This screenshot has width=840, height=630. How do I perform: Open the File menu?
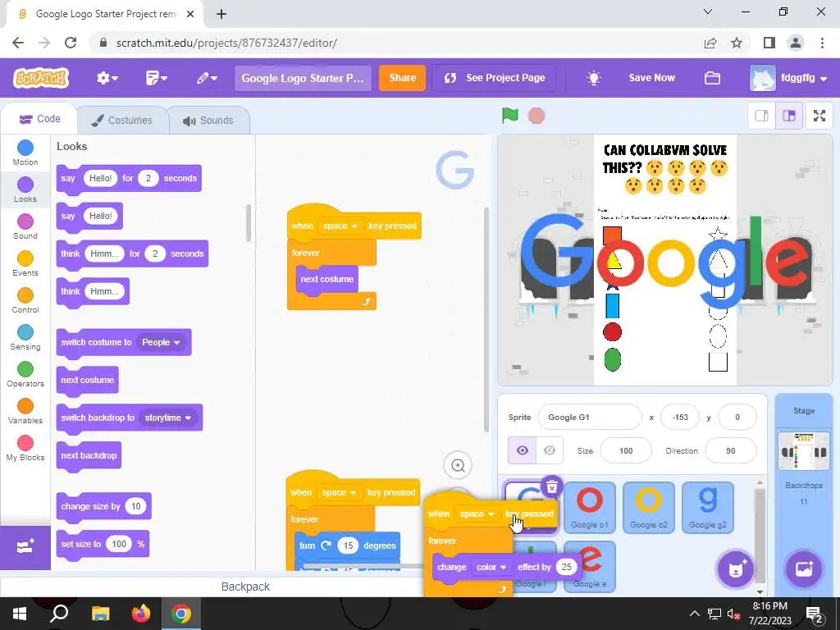tap(157, 78)
